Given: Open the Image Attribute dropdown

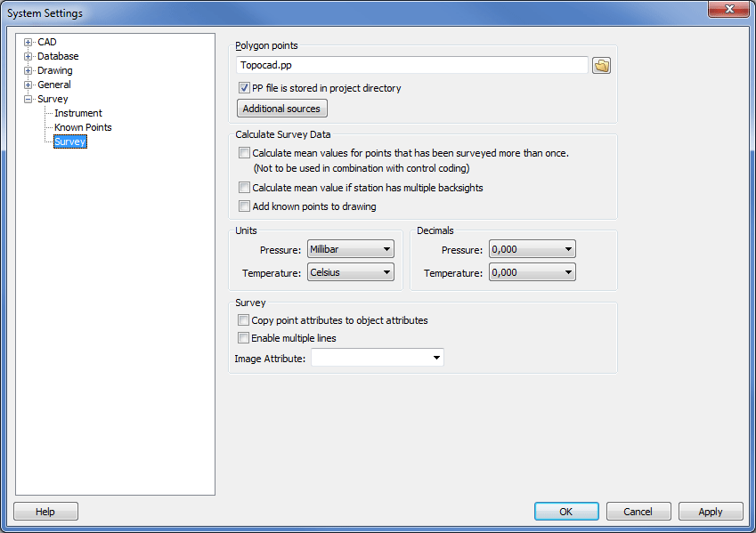Looking at the screenshot, I should (377, 358).
